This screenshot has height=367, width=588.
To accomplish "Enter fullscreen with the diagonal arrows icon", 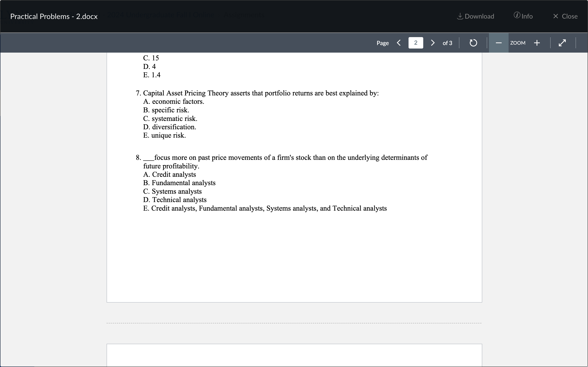I will (x=562, y=43).
